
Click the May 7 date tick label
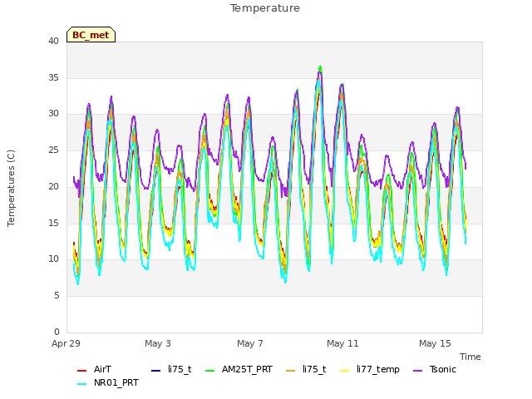(250, 343)
